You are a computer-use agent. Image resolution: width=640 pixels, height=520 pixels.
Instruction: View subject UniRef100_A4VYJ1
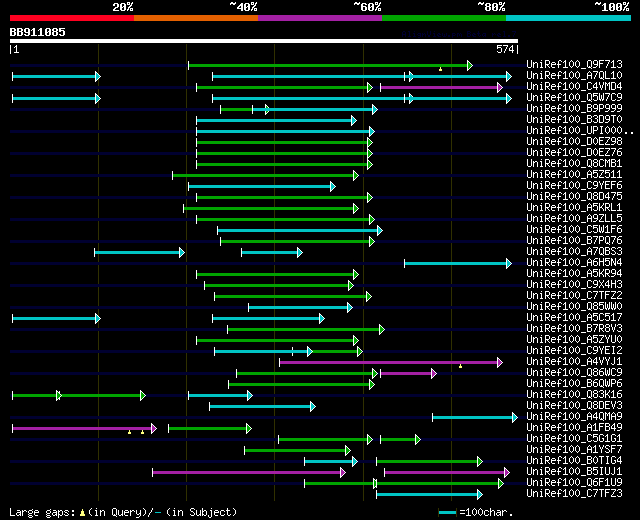pos(574,362)
